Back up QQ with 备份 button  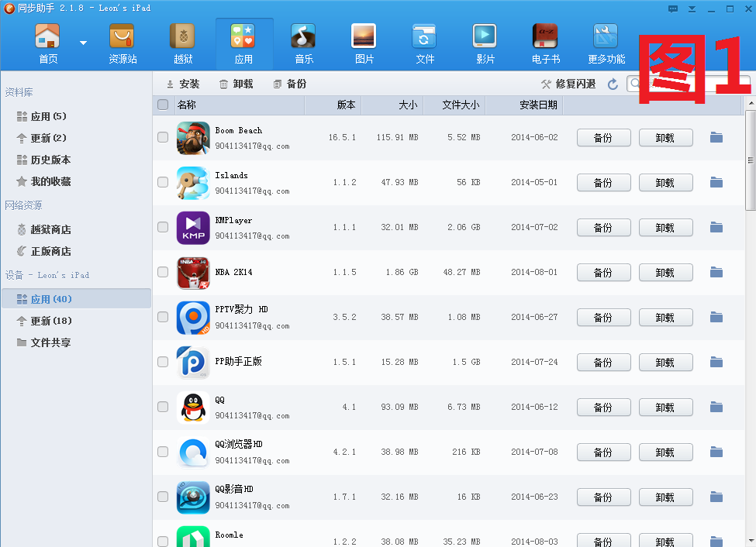pos(604,408)
